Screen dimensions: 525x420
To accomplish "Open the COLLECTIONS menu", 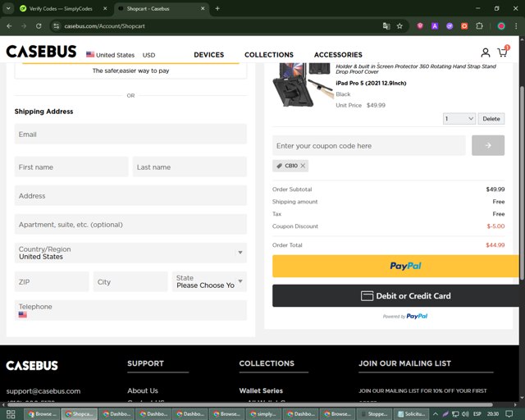I will [269, 55].
